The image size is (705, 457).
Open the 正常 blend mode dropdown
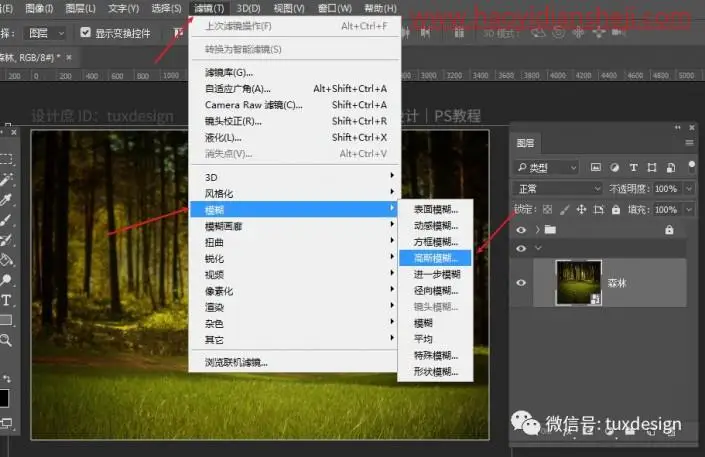pyautogui.click(x=558, y=188)
